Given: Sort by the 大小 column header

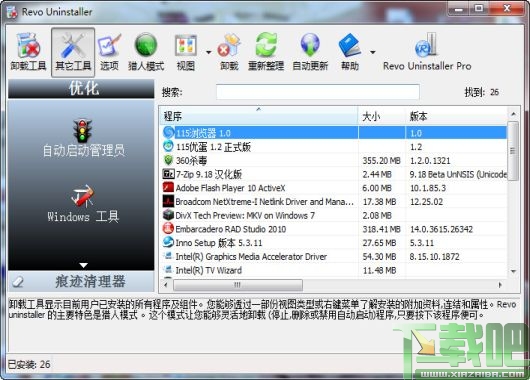Looking at the screenshot, I should [x=382, y=117].
